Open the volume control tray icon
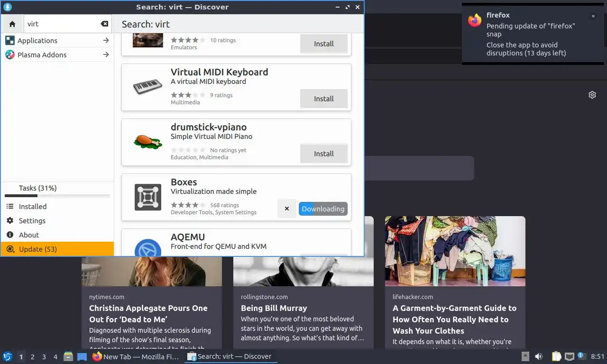This screenshot has width=607, height=364. (539, 356)
